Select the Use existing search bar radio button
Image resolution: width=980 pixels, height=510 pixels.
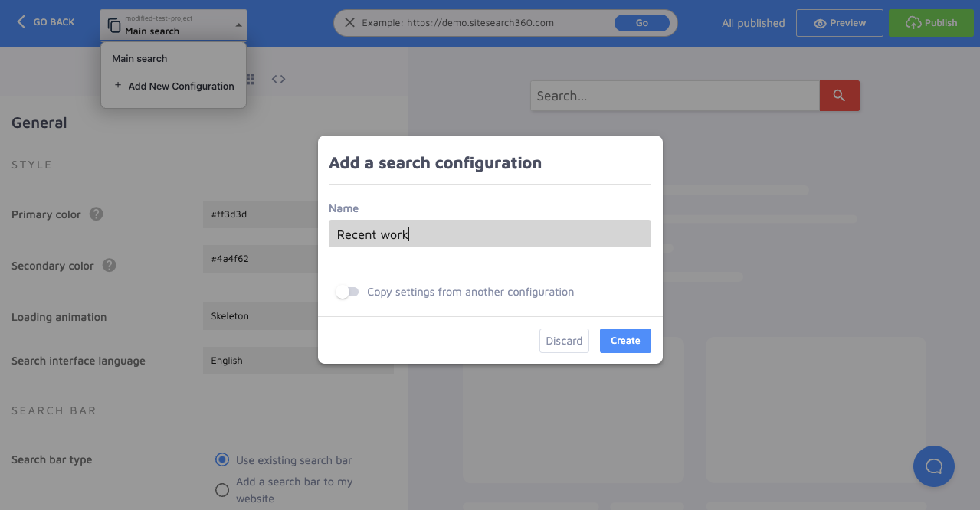[x=221, y=459]
